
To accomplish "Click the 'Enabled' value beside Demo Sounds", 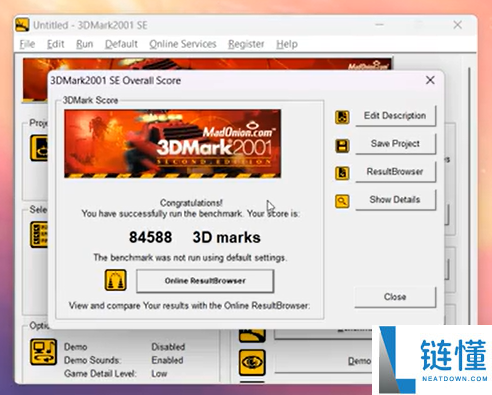I will 167,360.
